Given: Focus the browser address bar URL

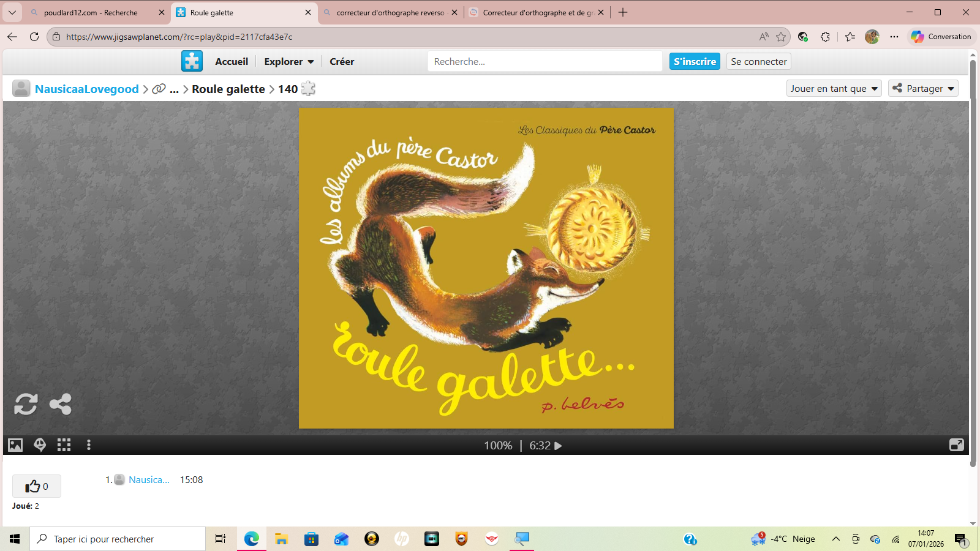Looking at the screenshot, I should (179, 37).
